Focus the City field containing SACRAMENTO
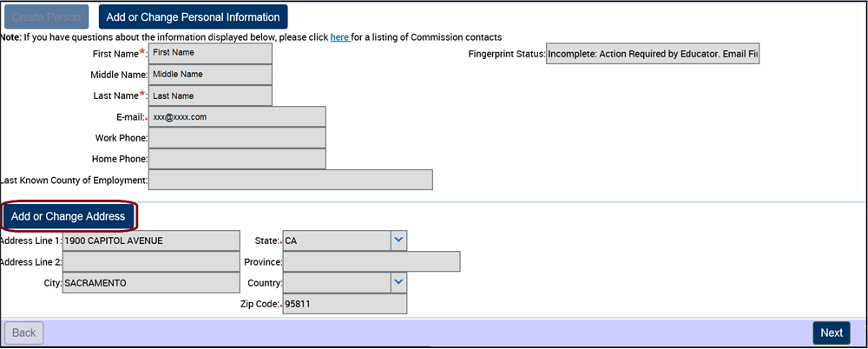Screen dimensions: 868x349 (x=151, y=283)
